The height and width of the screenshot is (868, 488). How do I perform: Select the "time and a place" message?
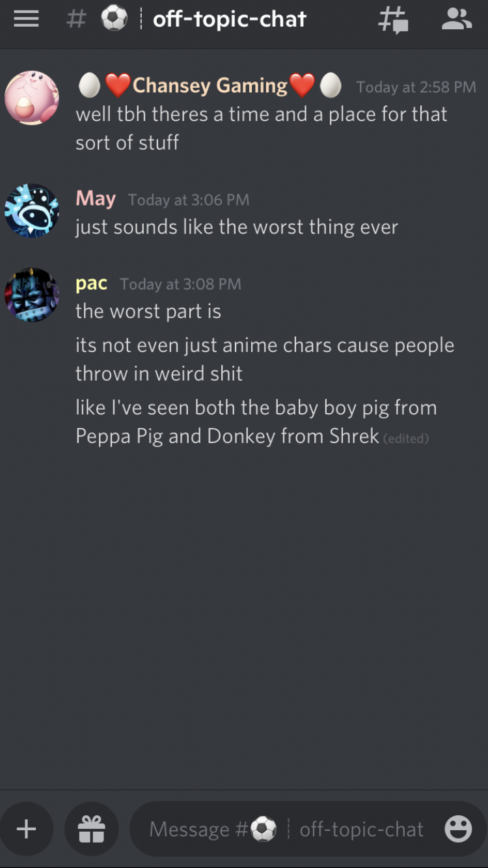(262, 128)
